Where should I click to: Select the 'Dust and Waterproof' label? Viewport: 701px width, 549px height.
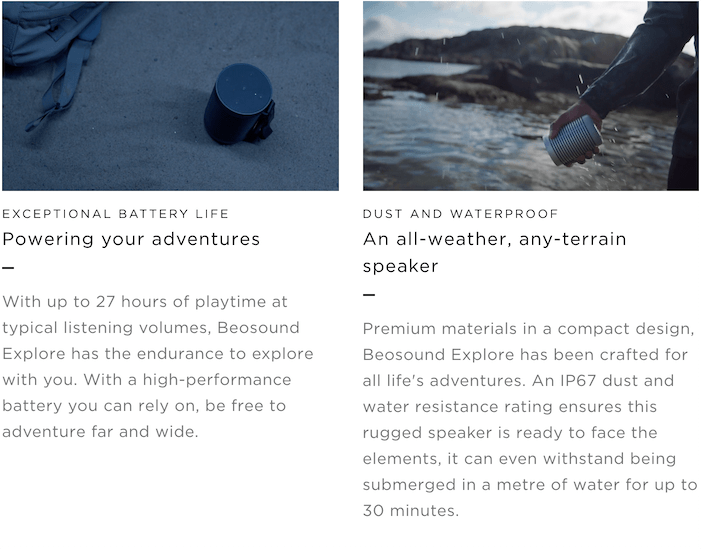(x=460, y=214)
